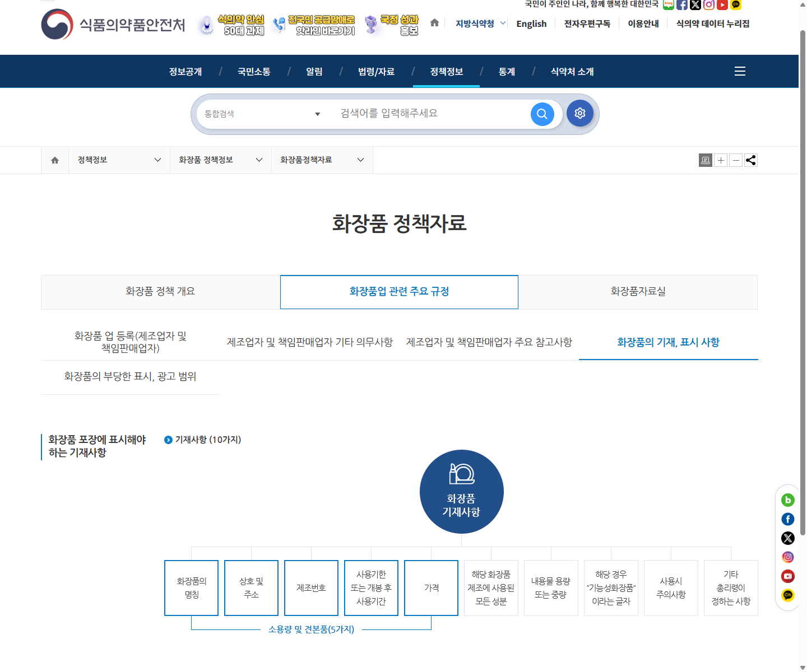Open 제조업자 및 책임판매업자 주요 참고사항 subtab
This screenshot has height=672, width=807.
489,342
